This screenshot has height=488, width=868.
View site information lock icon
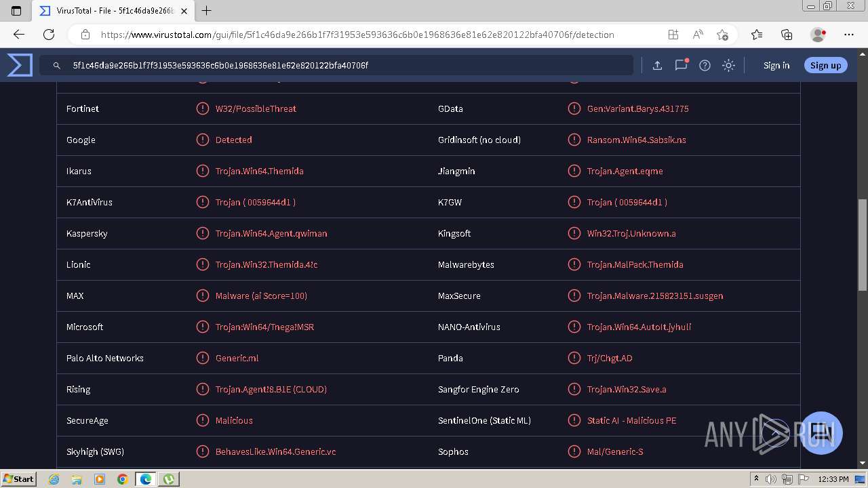click(x=85, y=35)
